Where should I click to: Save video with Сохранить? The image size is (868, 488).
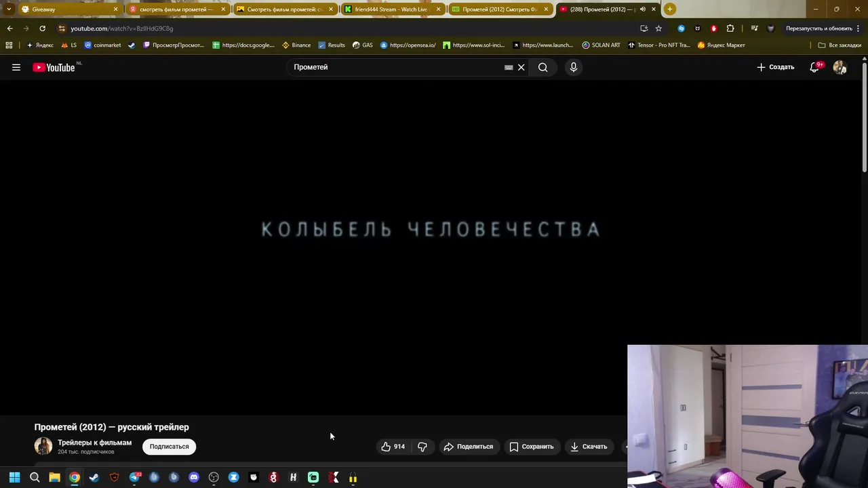(x=532, y=447)
